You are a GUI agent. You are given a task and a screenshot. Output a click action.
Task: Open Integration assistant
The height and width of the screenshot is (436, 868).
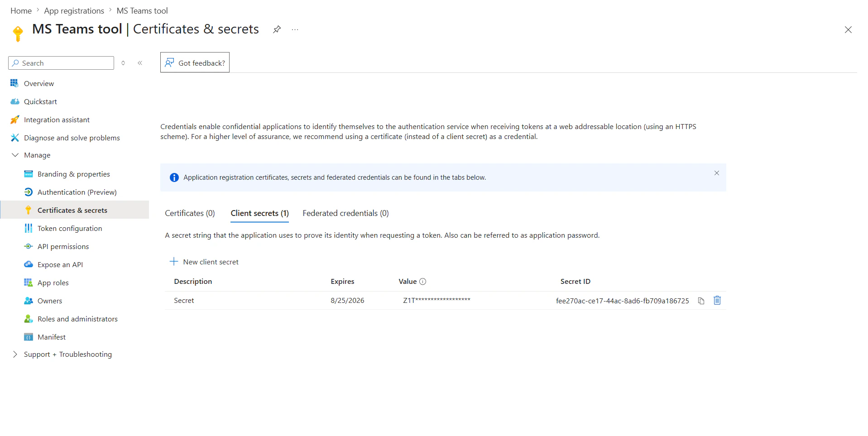click(x=57, y=120)
